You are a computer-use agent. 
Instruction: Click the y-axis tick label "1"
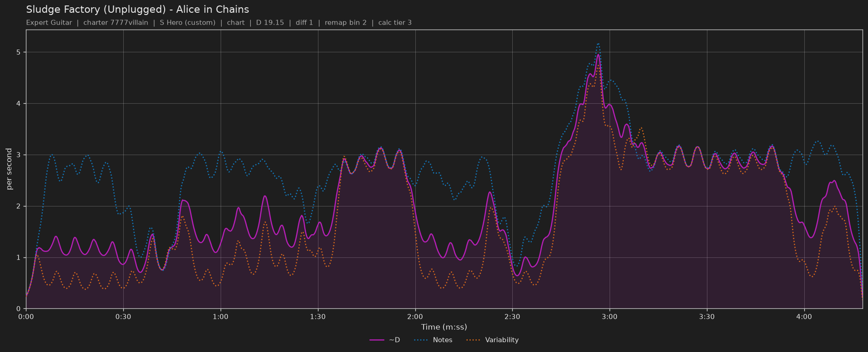point(20,258)
